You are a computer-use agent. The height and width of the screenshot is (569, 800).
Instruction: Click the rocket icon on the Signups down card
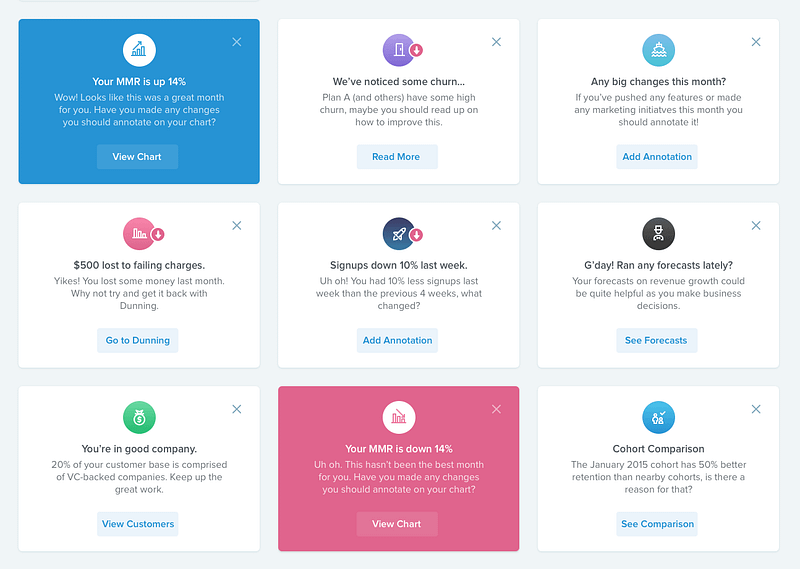(399, 234)
